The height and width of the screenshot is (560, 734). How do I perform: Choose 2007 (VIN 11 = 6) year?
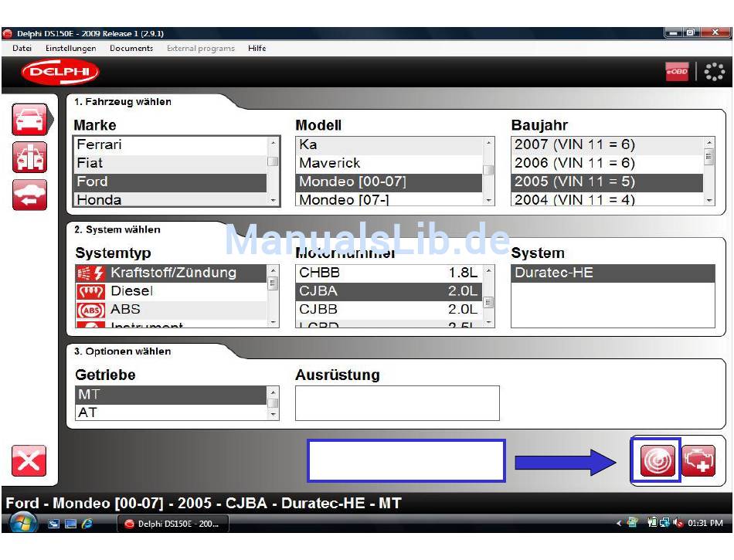(607, 145)
